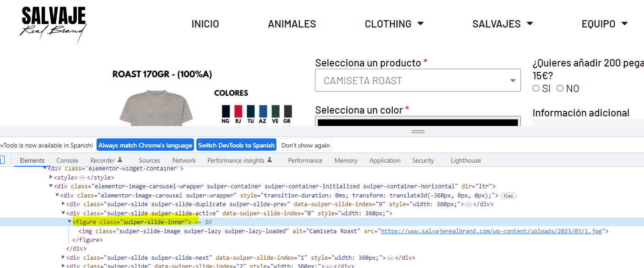Click the ellipsis on the swiper-slide-prev row
644x268 pixels.
[468, 204]
